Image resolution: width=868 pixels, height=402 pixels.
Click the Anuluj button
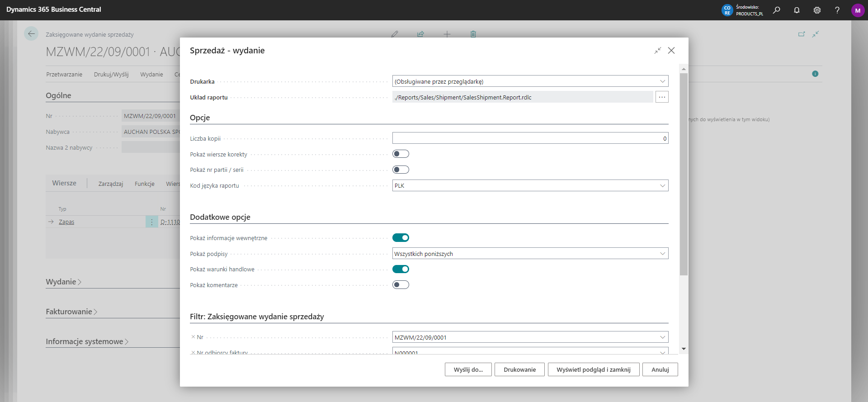coord(660,369)
